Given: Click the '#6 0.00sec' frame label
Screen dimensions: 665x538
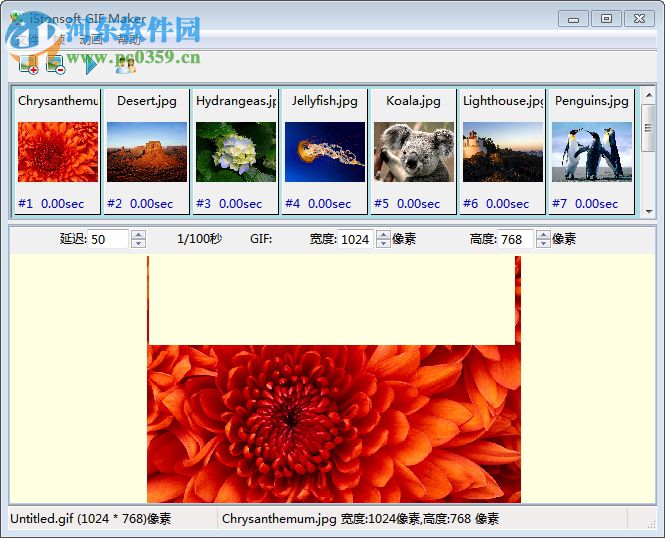Looking at the screenshot, I should click(x=496, y=204).
